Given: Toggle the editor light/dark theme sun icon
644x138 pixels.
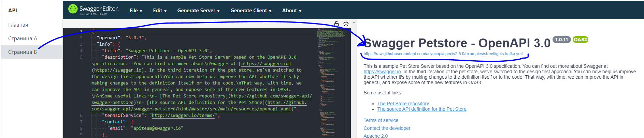Looking at the screenshot, I should (346, 24).
